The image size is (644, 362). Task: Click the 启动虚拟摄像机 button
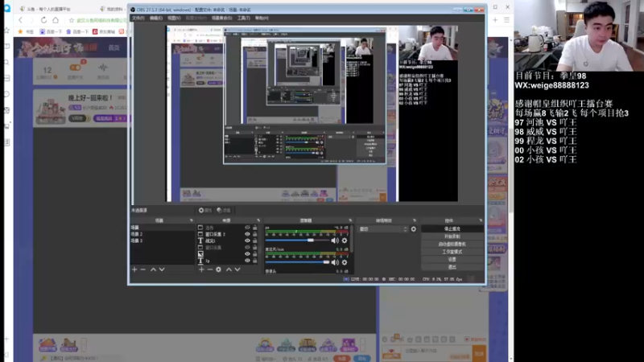click(452, 245)
